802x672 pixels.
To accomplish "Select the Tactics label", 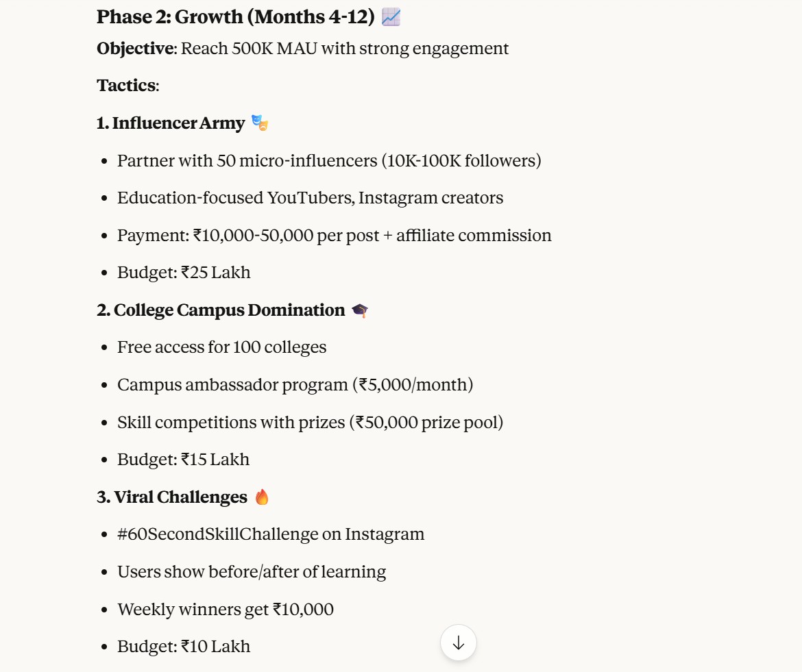I will coord(127,86).
